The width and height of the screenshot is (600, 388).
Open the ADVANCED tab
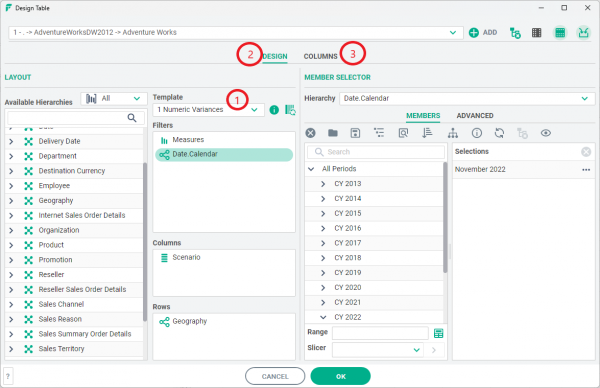[x=475, y=116]
